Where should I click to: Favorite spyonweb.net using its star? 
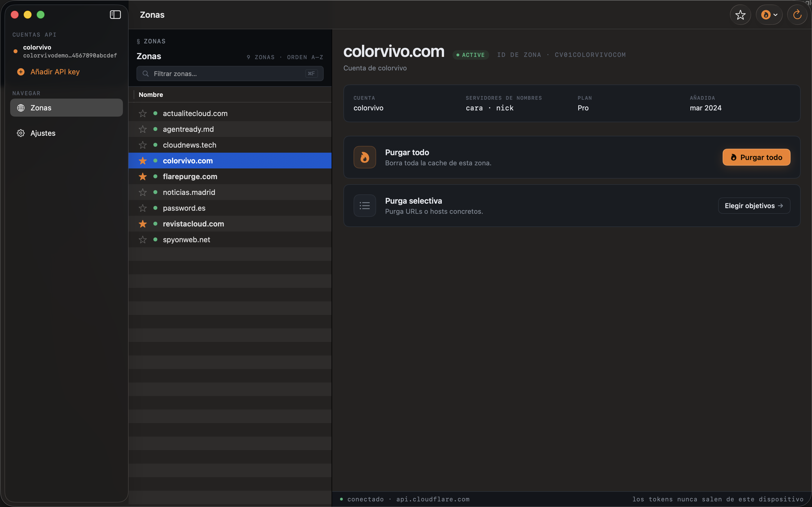pos(142,239)
